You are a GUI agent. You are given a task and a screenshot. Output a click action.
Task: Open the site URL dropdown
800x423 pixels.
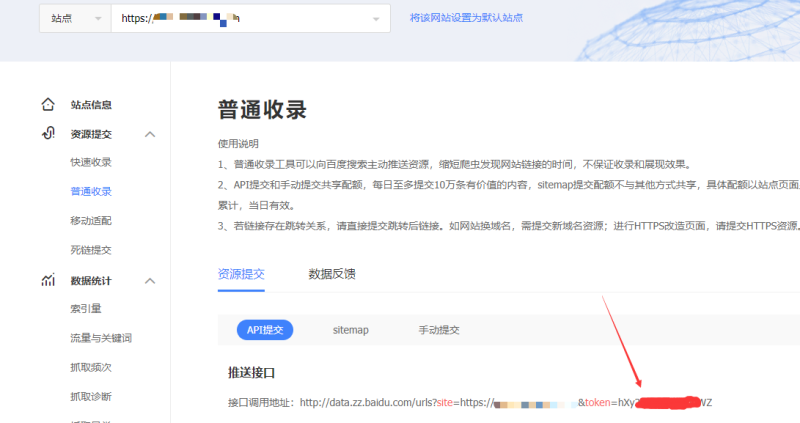coord(251,18)
